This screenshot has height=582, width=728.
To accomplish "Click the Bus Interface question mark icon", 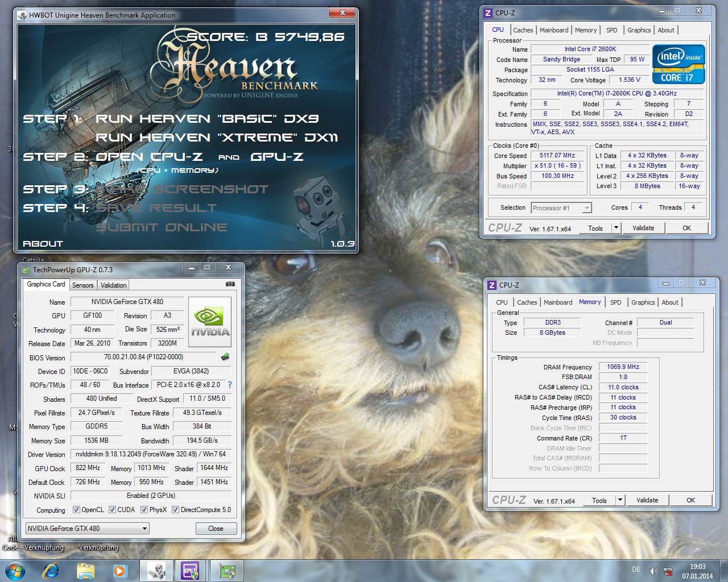I will 230,385.
